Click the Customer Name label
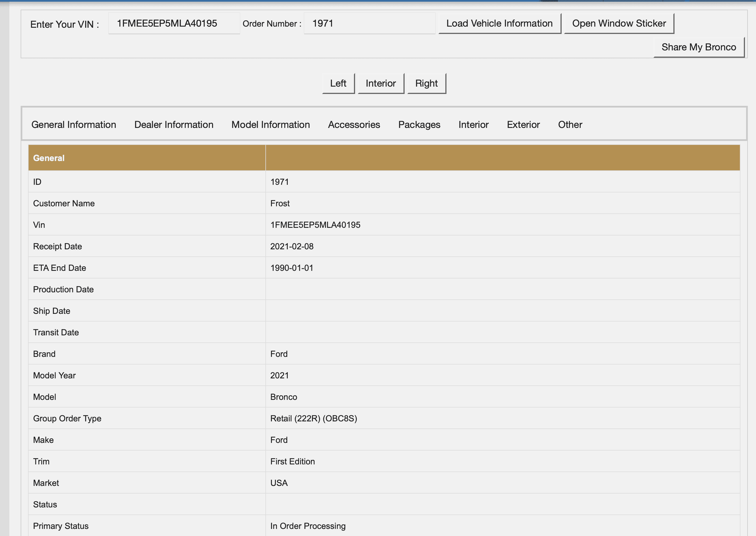The image size is (756, 536). pyautogui.click(x=64, y=203)
